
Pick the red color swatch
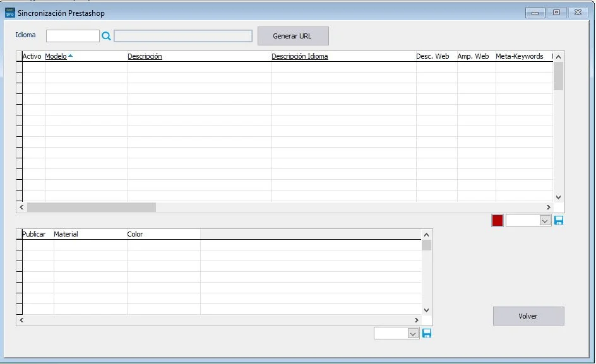pyautogui.click(x=497, y=220)
